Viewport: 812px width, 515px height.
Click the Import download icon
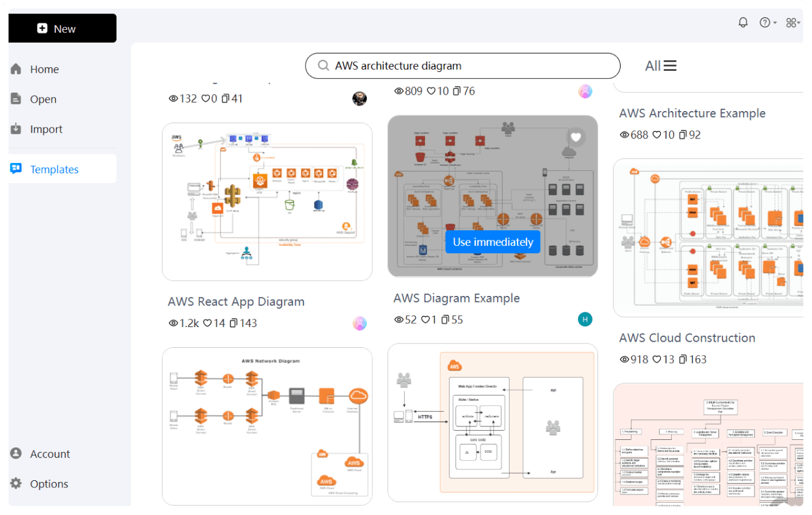(16, 129)
